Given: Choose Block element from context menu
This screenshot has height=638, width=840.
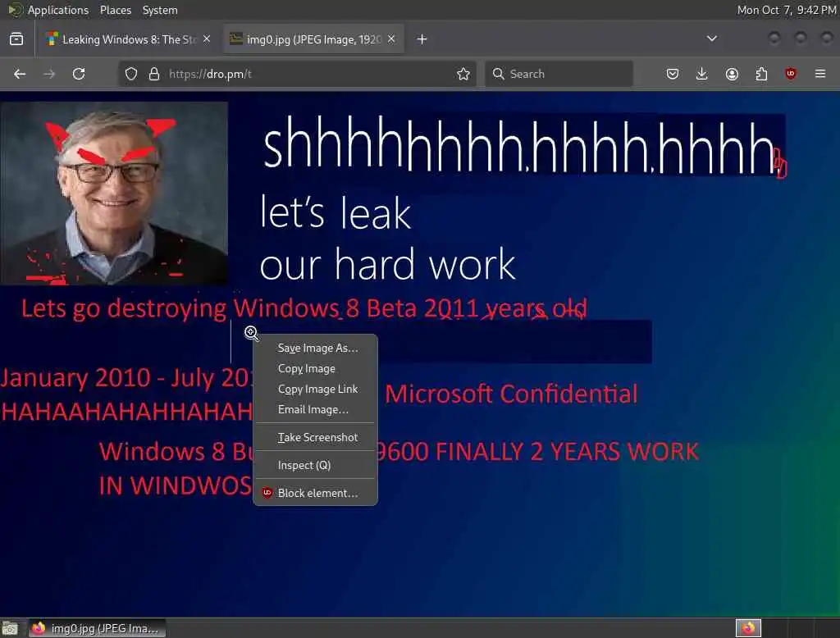Looking at the screenshot, I should click(316, 493).
